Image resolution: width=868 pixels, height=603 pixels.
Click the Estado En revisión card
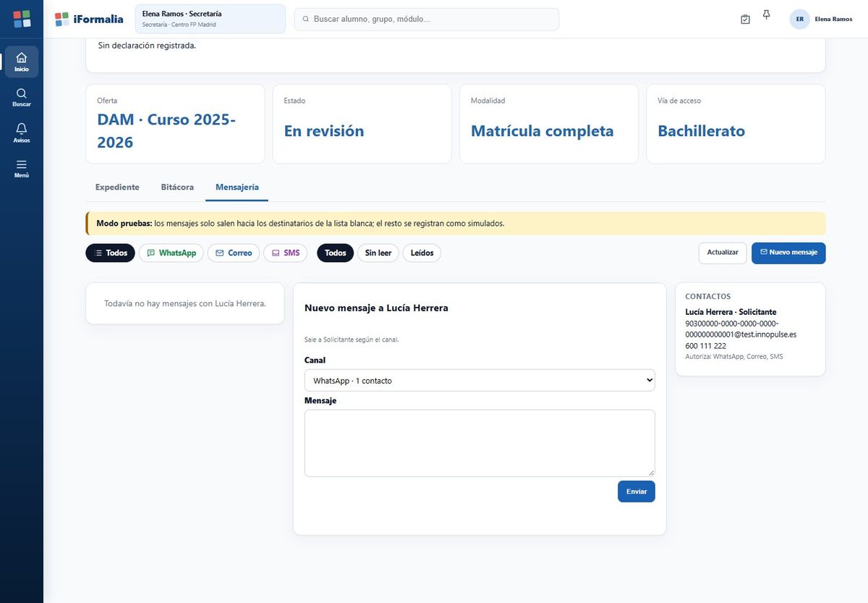click(362, 125)
